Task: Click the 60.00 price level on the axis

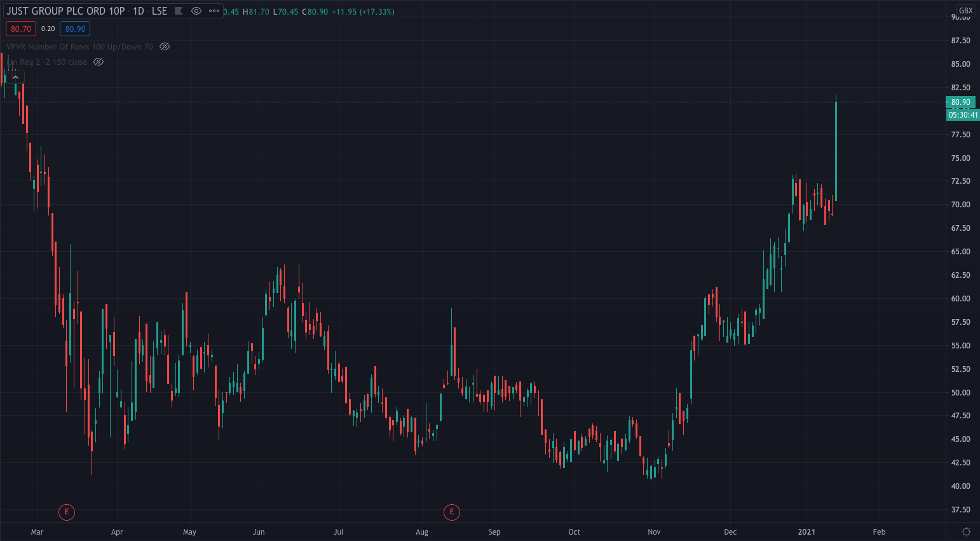Action: 961,299
